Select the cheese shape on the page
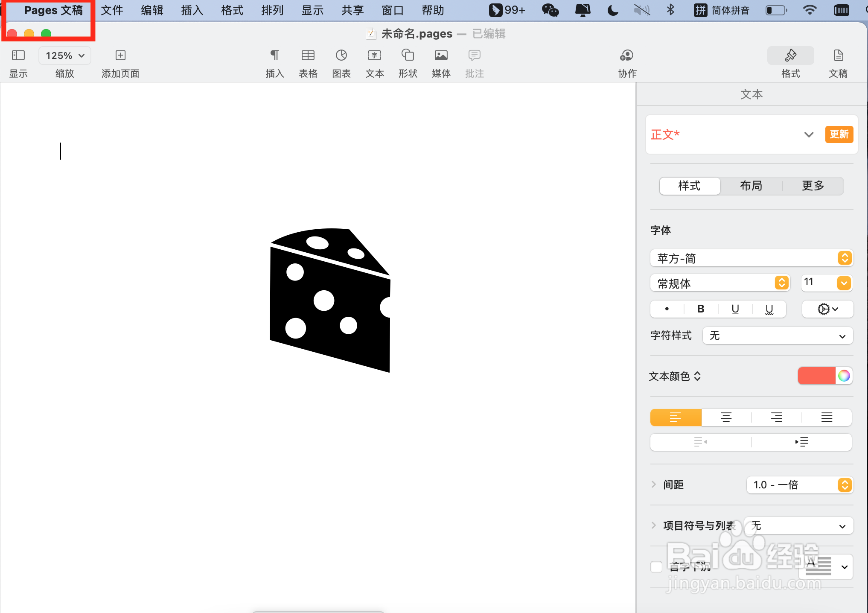 pos(330,300)
